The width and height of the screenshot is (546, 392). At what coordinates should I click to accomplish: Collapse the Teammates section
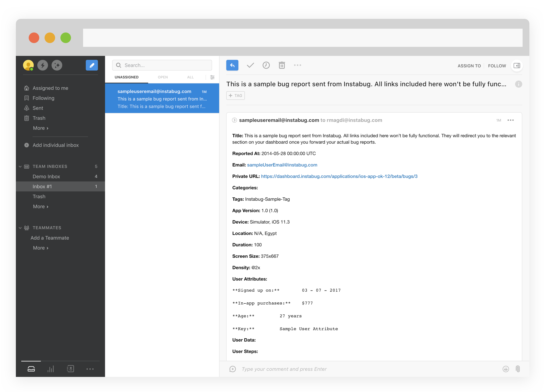tap(20, 228)
